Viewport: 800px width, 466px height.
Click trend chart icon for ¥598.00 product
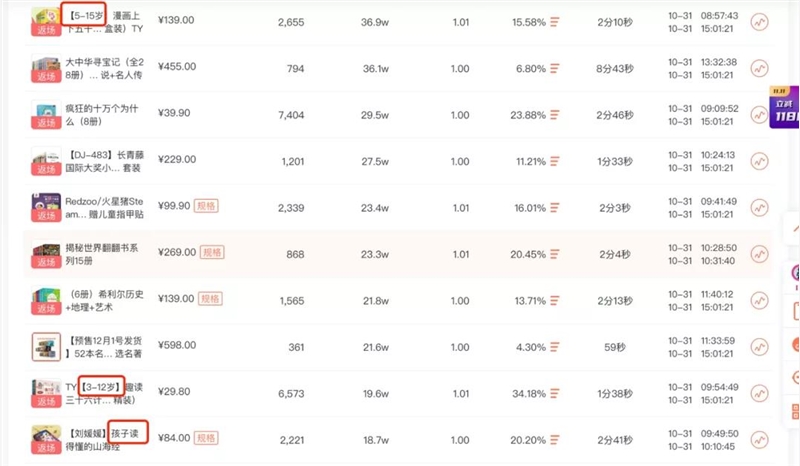[759, 347]
